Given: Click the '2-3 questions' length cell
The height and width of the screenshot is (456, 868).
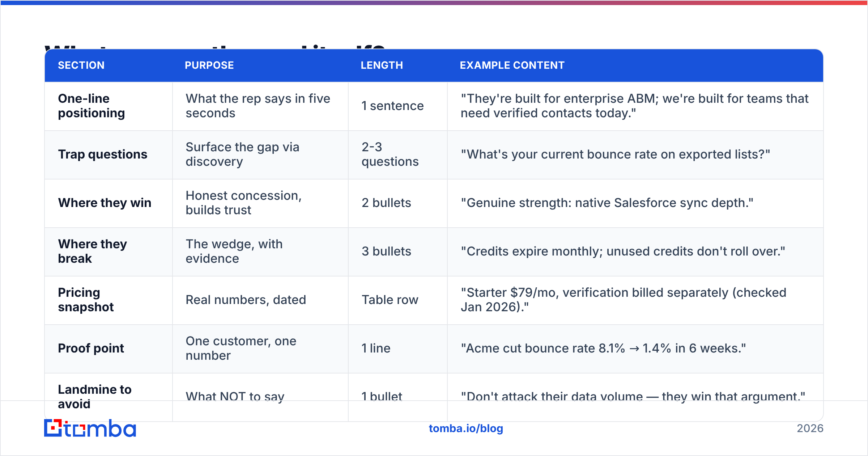Looking at the screenshot, I should coord(398,155).
